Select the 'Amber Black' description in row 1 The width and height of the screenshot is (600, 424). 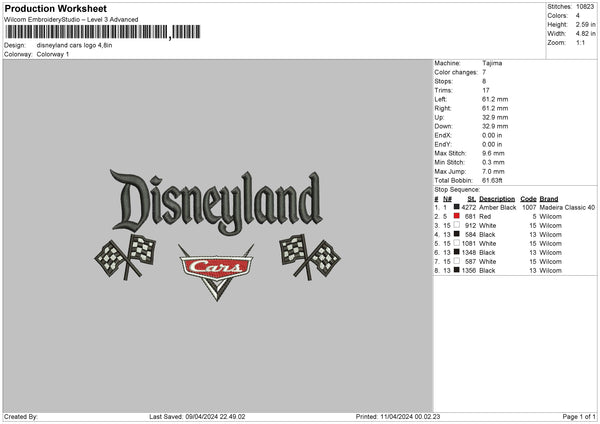tap(497, 207)
